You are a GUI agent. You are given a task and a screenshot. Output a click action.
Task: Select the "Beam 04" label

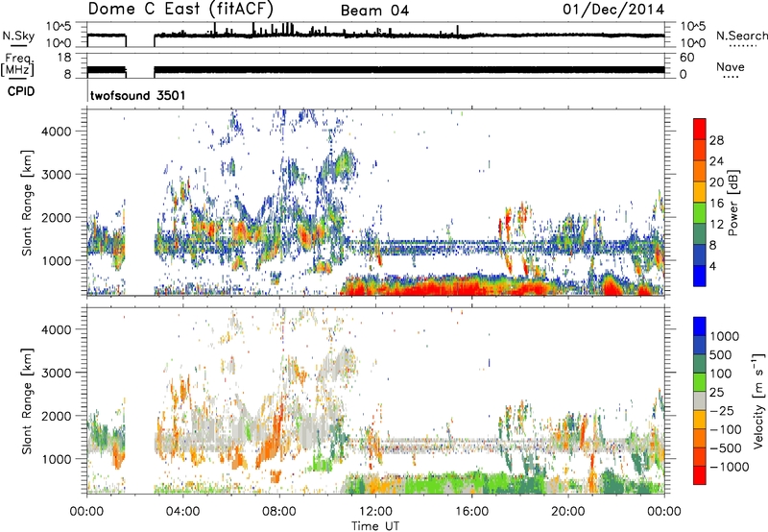374,11
